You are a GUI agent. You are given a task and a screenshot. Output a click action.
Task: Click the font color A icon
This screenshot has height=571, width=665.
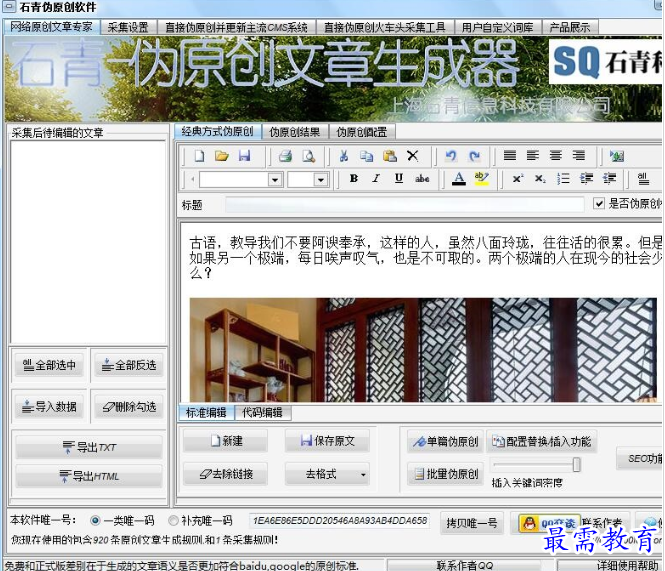pos(458,179)
